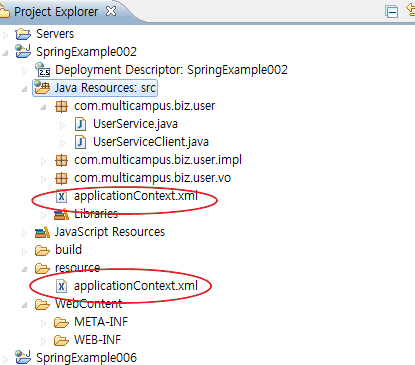This screenshot has width=415, height=365.
Task: Click the Link with Editor toolbar icon
Action: click(x=411, y=10)
